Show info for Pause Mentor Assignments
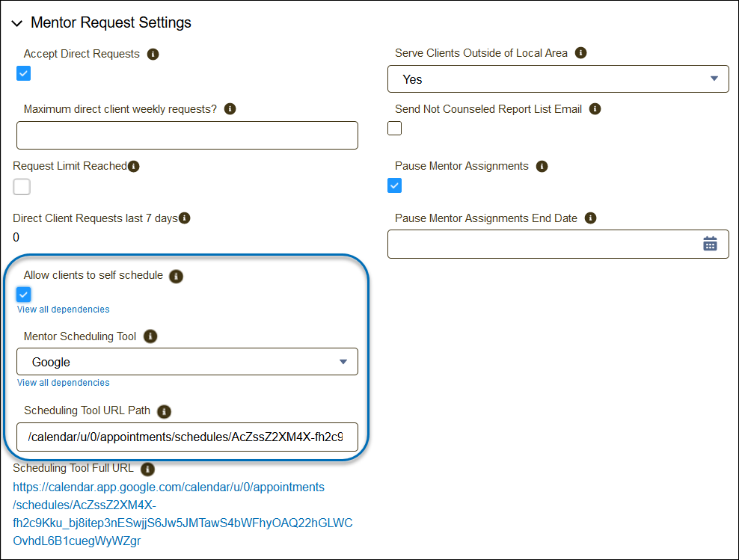 [542, 166]
